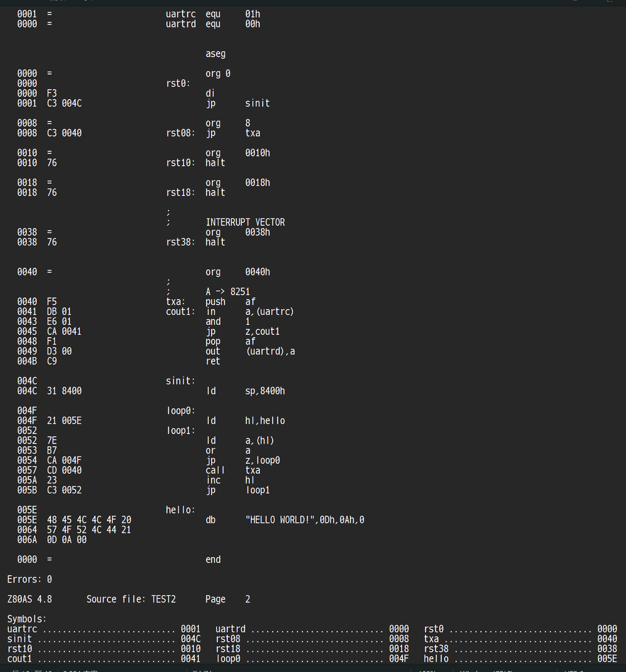Image resolution: width=626 pixels, height=672 pixels.
Task: Click hex bytes '48 45 4C 4C 4F 20'
Action: (x=89, y=520)
